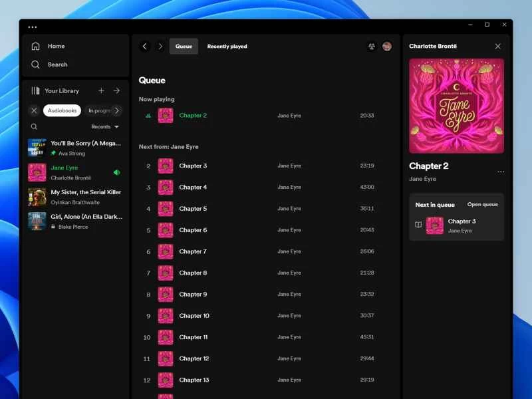The width and height of the screenshot is (532, 399).
Task: Close the Charlotte Brontë side panel
Action: click(498, 47)
